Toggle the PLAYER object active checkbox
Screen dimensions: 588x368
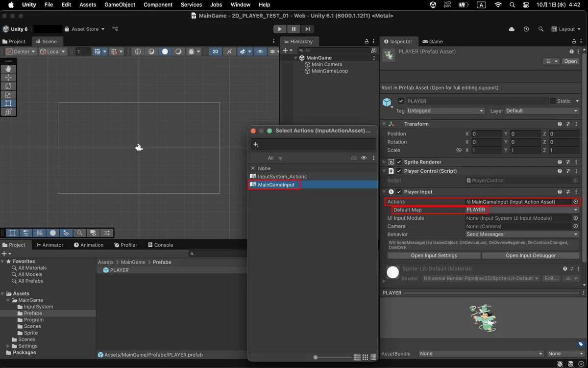tap(401, 101)
